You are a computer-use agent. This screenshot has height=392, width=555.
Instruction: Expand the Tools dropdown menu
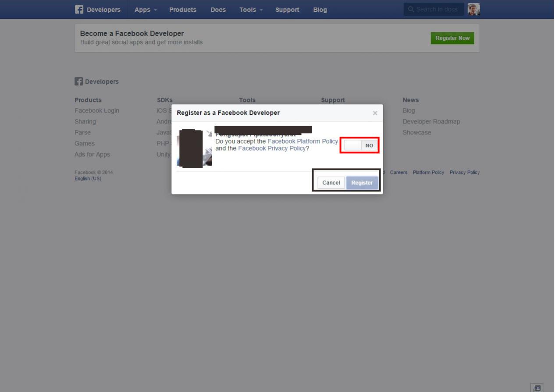[x=251, y=10]
